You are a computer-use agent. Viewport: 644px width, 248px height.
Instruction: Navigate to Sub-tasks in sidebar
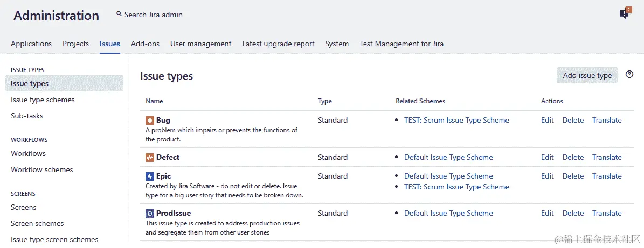pyautogui.click(x=27, y=116)
